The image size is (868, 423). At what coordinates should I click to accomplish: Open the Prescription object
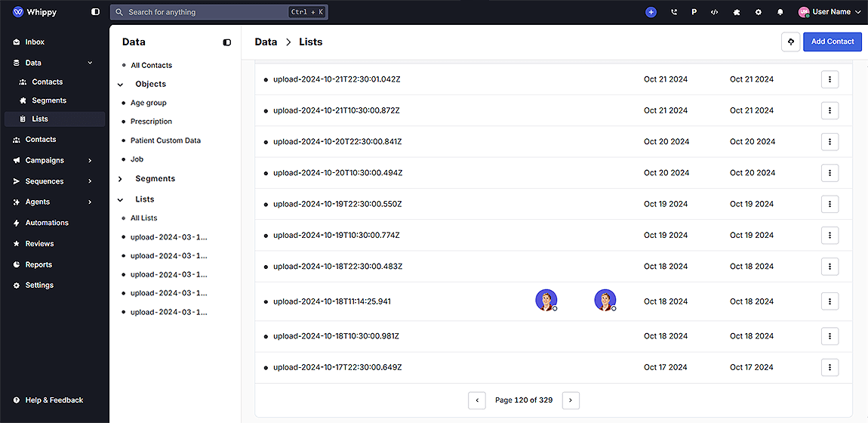[151, 122]
